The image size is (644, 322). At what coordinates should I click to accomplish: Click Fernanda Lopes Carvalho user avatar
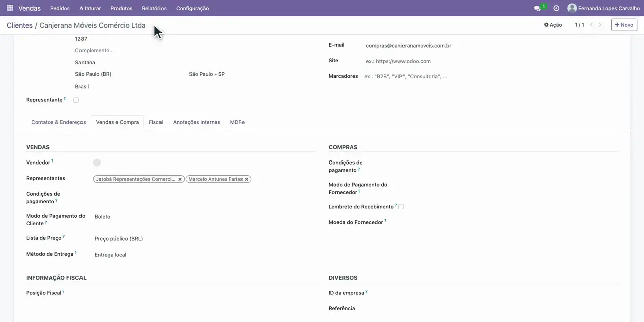pos(572,8)
